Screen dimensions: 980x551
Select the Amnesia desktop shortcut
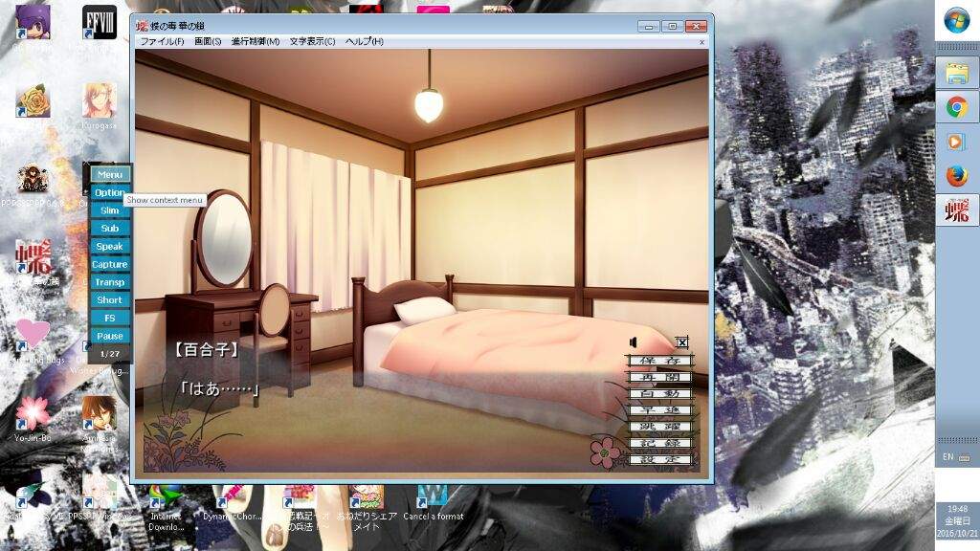100,425
